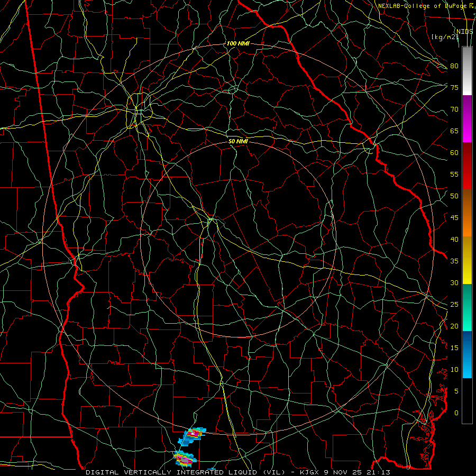Click the southernmost storm cell with gray core
Viewport: 476px width, 476px height.
[185, 459]
